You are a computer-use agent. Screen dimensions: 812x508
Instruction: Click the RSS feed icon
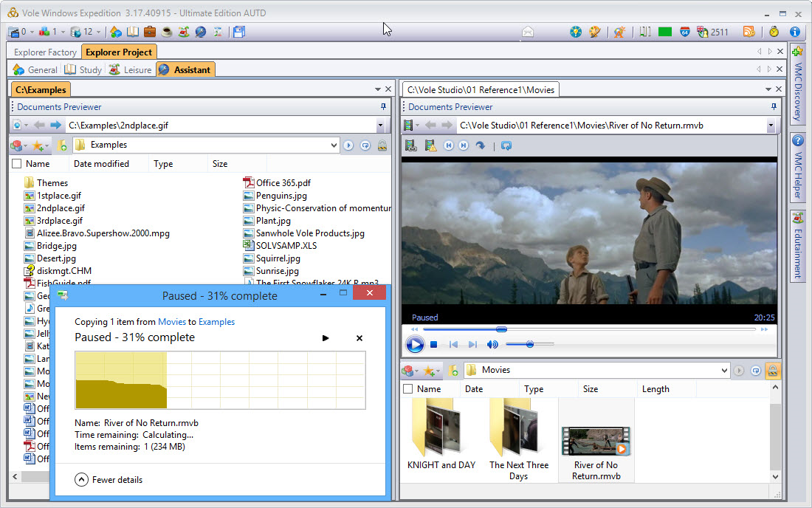click(x=749, y=32)
